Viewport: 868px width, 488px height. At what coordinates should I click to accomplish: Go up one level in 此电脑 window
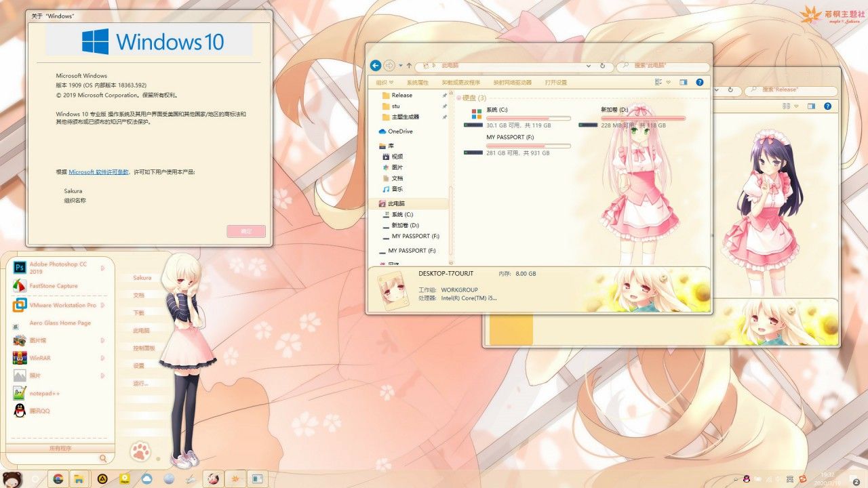pyautogui.click(x=409, y=66)
